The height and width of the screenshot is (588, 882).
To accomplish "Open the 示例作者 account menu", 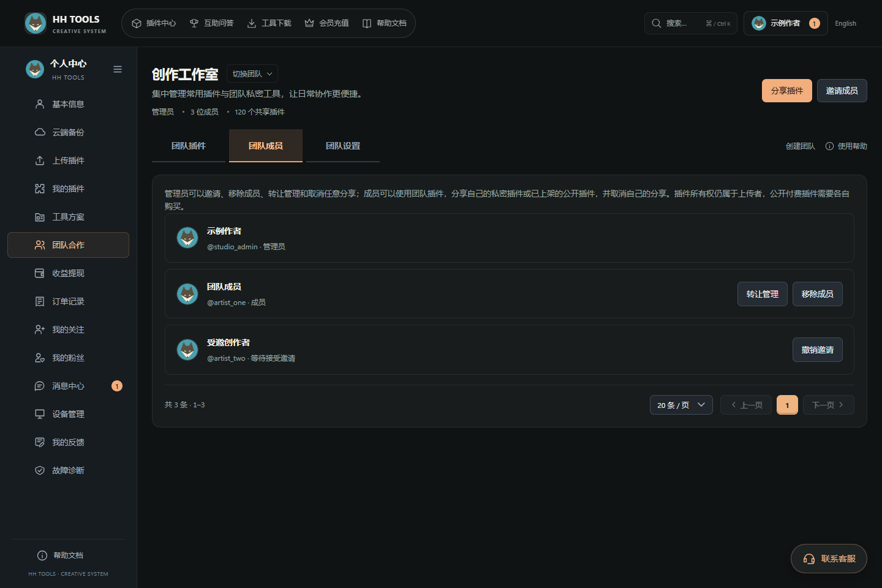I will click(785, 23).
